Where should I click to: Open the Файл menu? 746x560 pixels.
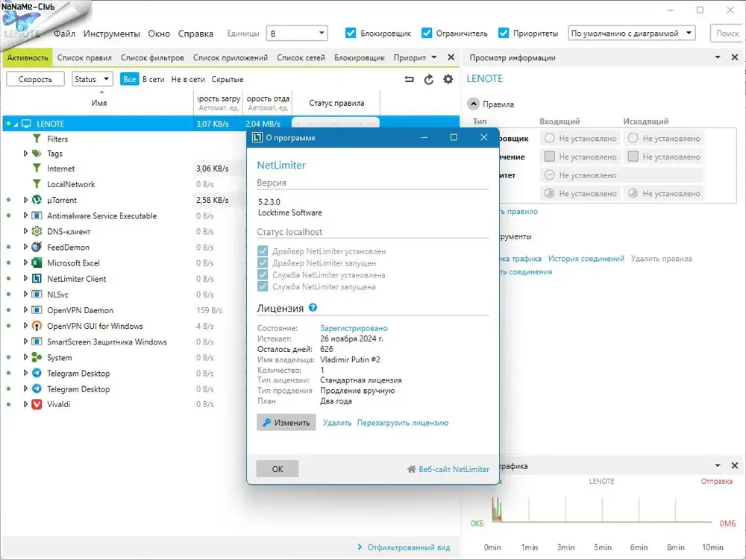click(64, 34)
